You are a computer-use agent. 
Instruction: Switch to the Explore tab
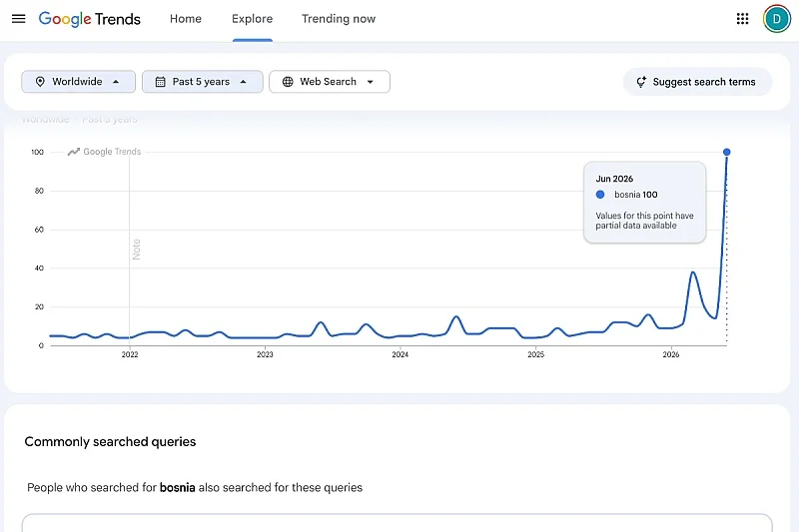253,19
